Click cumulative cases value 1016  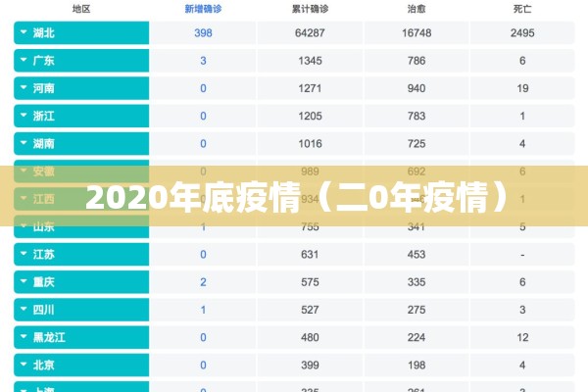[310, 144]
